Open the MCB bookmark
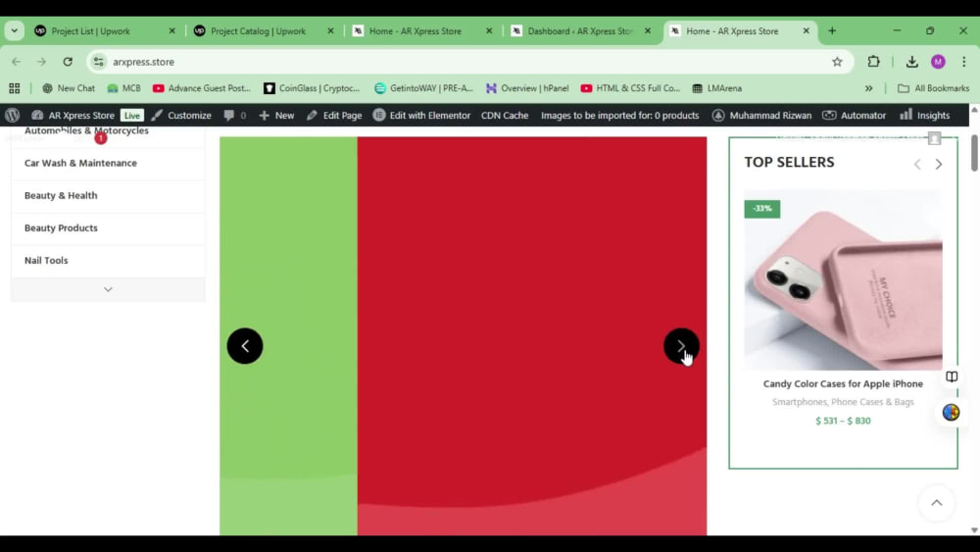Viewport: 980px width, 552px height. (123, 88)
